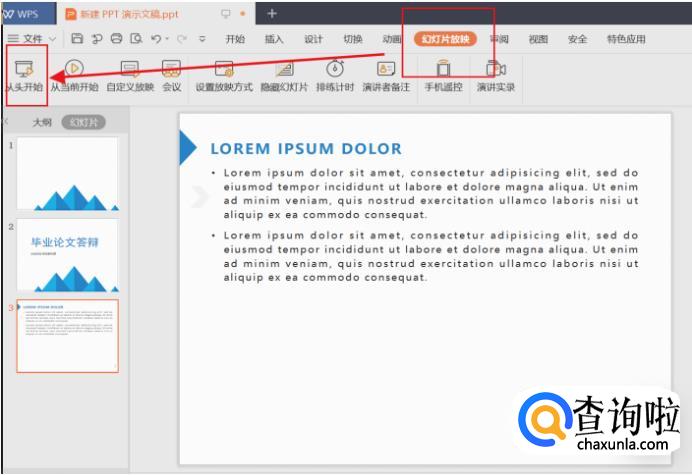Image resolution: width=692 pixels, height=475 pixels.
Task: Switch side panel to 大纲 outline view
Action: 42,122
